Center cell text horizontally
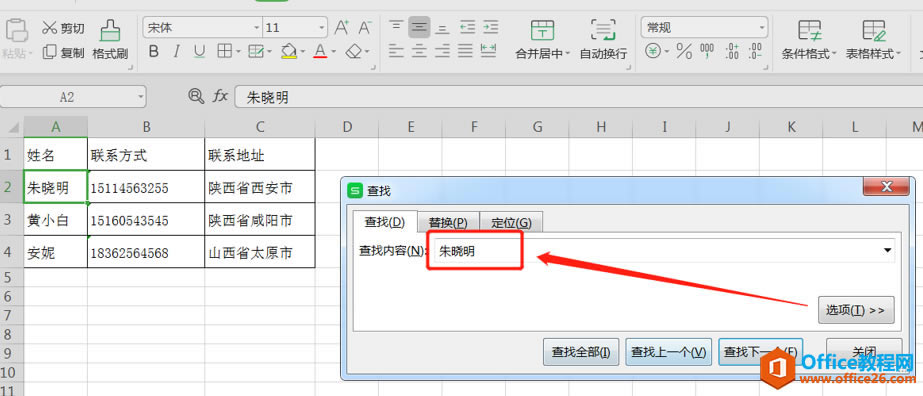923x396 pixels. click(x=419, y=51)
